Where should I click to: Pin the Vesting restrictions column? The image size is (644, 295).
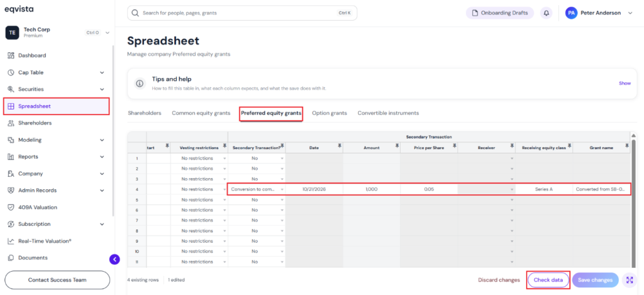coord(225,145)
